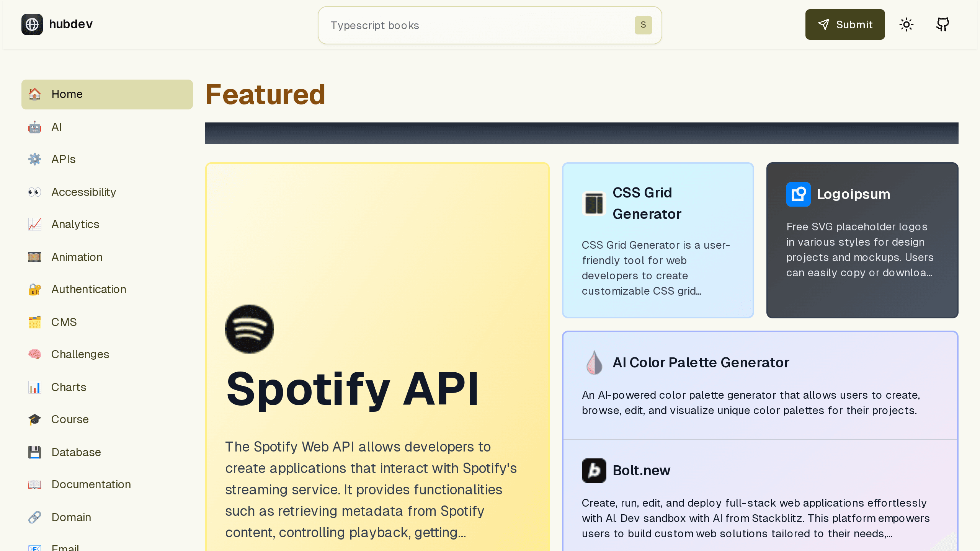Click the GitHub icon in top right
The height and width of the screenshot is (551, 980).
tap(943, 24)
